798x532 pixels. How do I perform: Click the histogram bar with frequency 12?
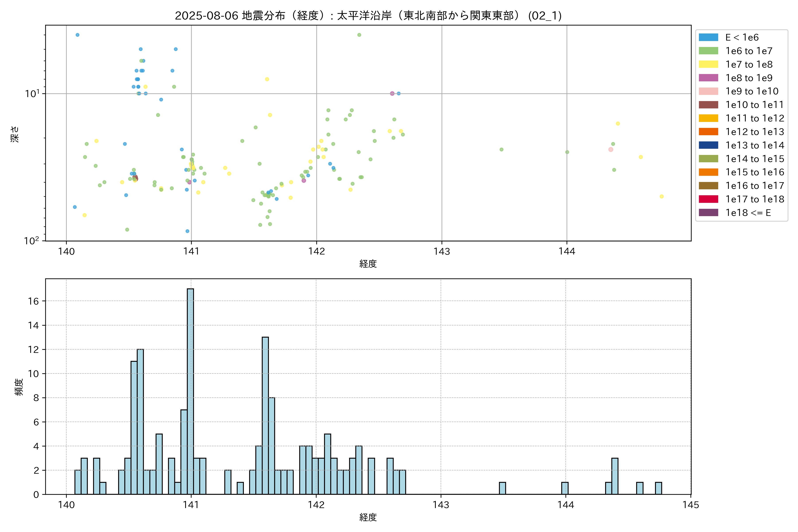tap(140, 421)
